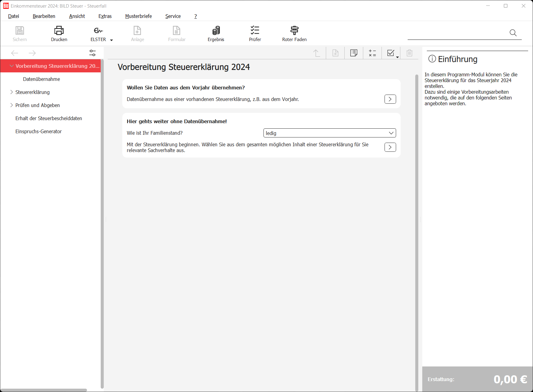The height and width of the screenshot is (392, 533).
Task: Open the Familienstand dropdown showing ledig
Action: click(x=329, y=133)
